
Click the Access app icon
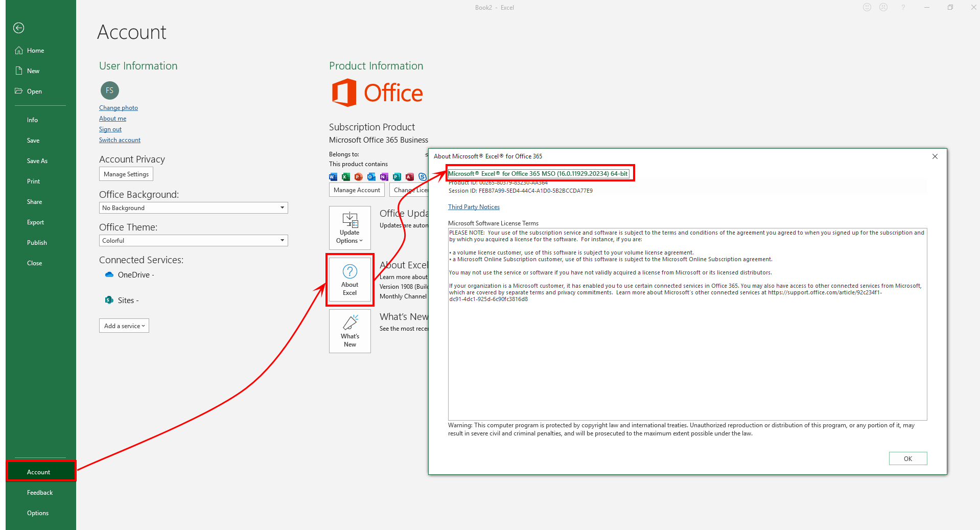[410, 177]
